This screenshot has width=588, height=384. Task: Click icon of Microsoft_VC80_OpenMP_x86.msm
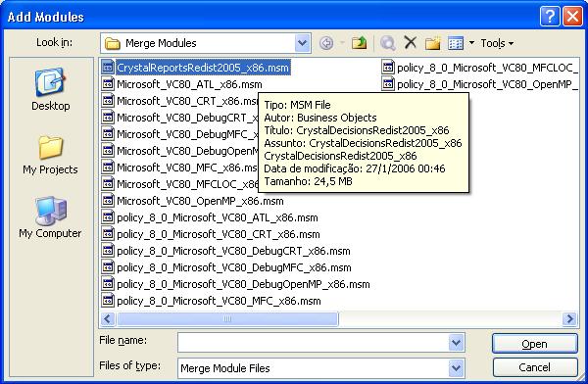(108, 201)
